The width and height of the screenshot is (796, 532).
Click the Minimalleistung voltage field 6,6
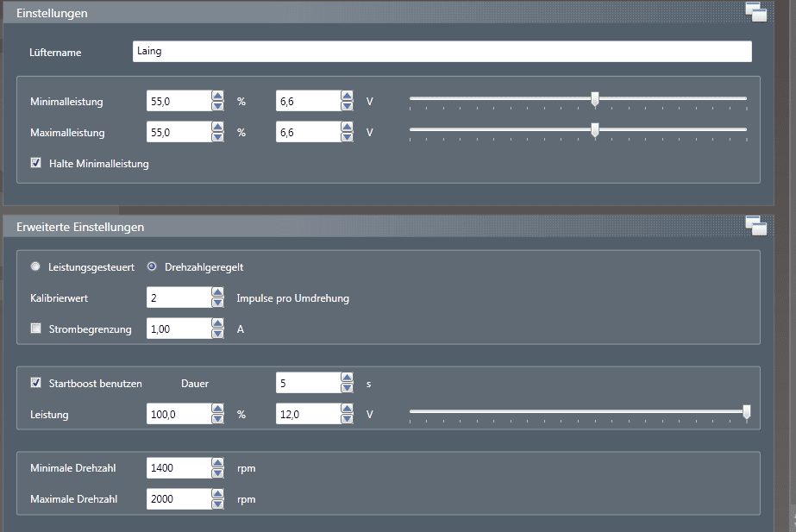[x=309, y=101]
